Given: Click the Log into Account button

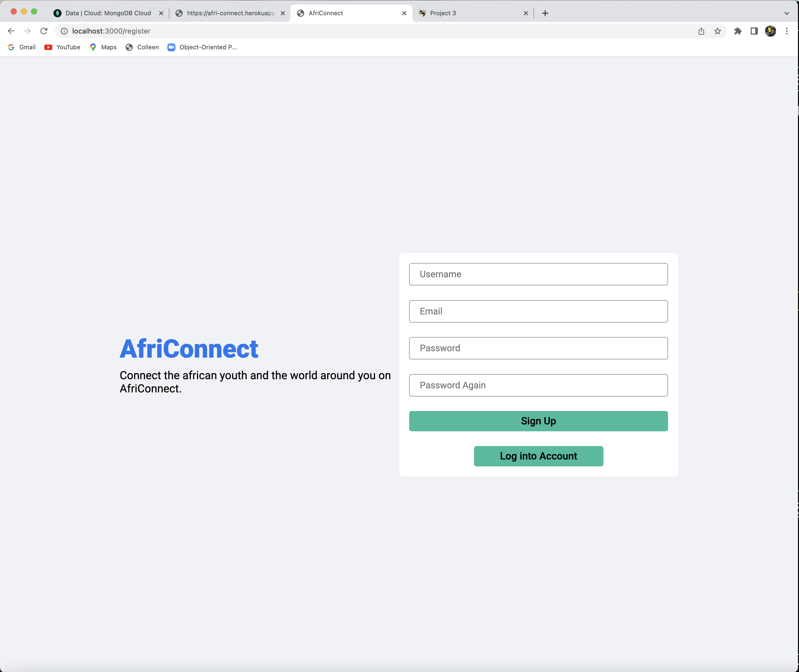Looking at the screenshot, I should (x=538, y=456).
